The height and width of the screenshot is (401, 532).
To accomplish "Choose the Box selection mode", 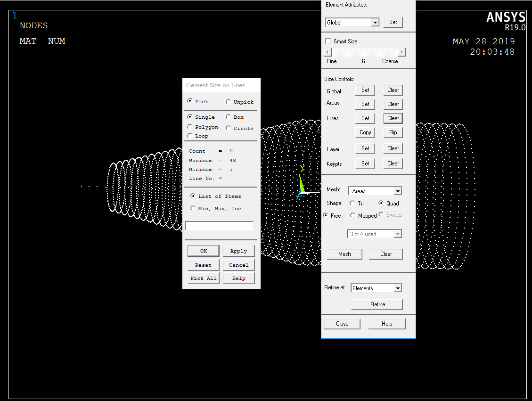I will [x=229, y=117].
